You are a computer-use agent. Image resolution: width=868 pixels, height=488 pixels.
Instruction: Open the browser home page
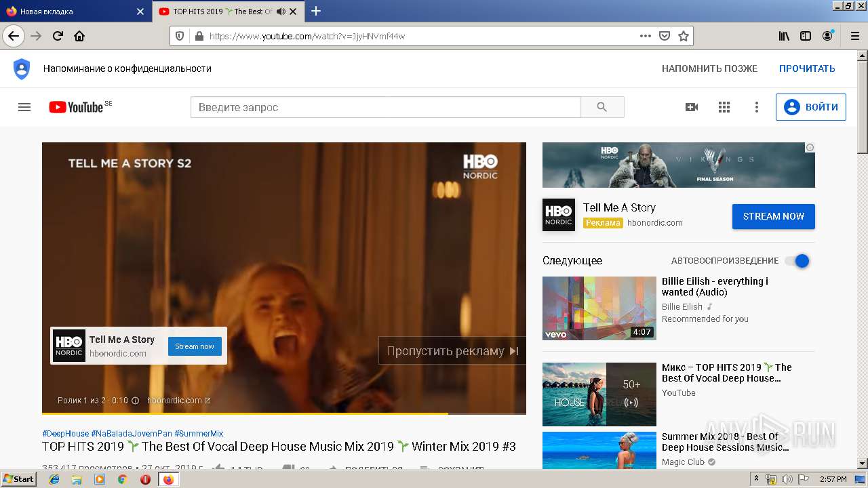pos(79,36)
